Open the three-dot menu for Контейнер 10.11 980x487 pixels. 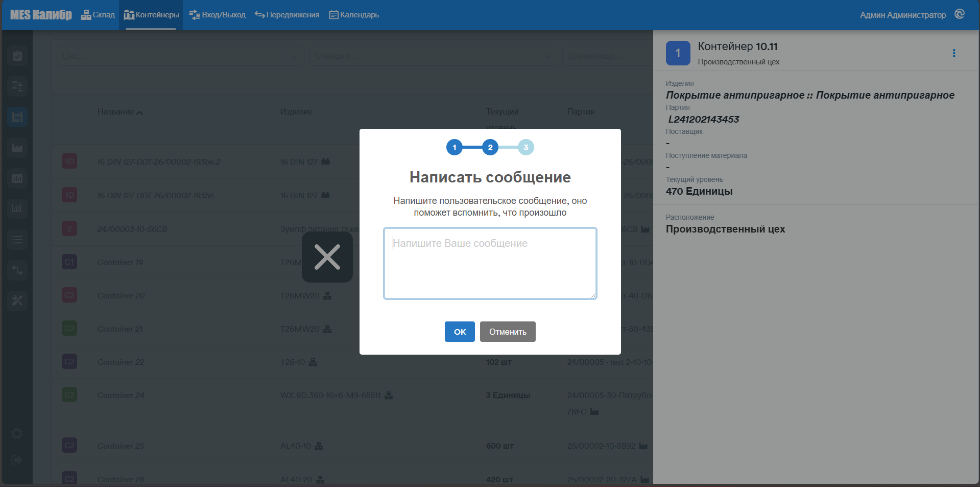[954, 53]
